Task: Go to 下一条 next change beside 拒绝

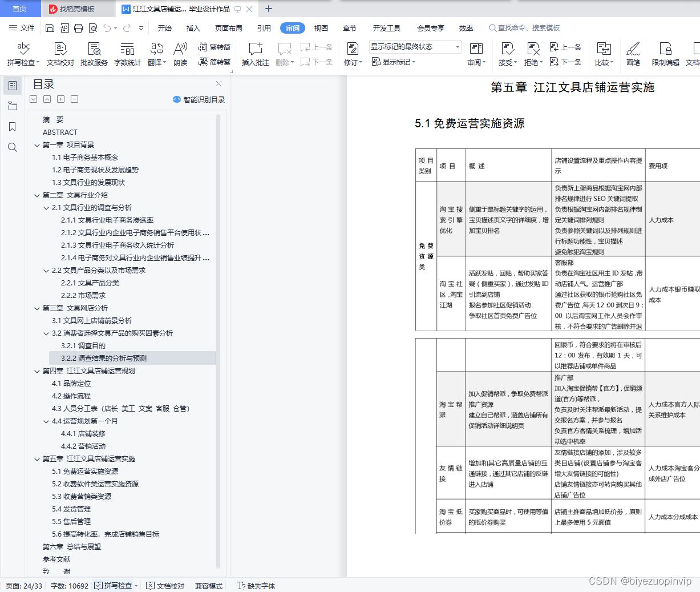Action: coord(565,62)
